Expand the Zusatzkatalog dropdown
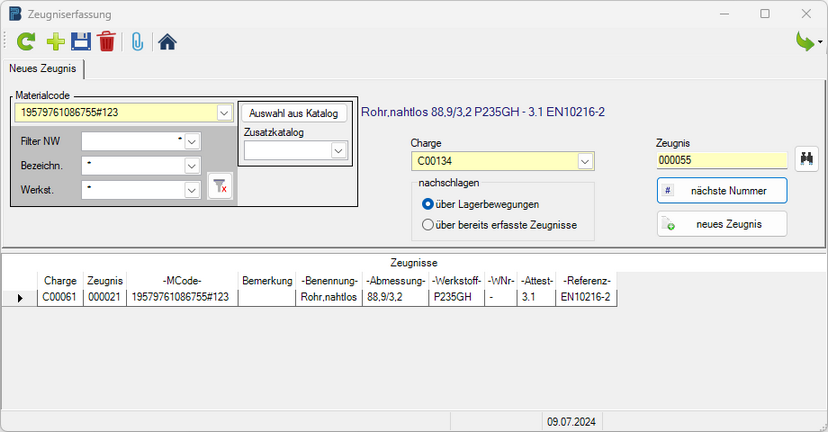 tap(339, 150)
